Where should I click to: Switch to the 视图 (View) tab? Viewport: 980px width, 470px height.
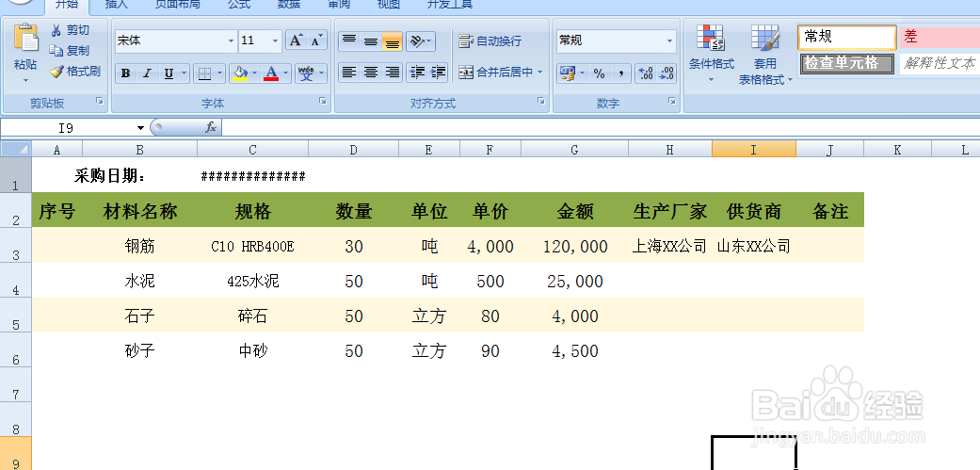[x=388, y=5]
